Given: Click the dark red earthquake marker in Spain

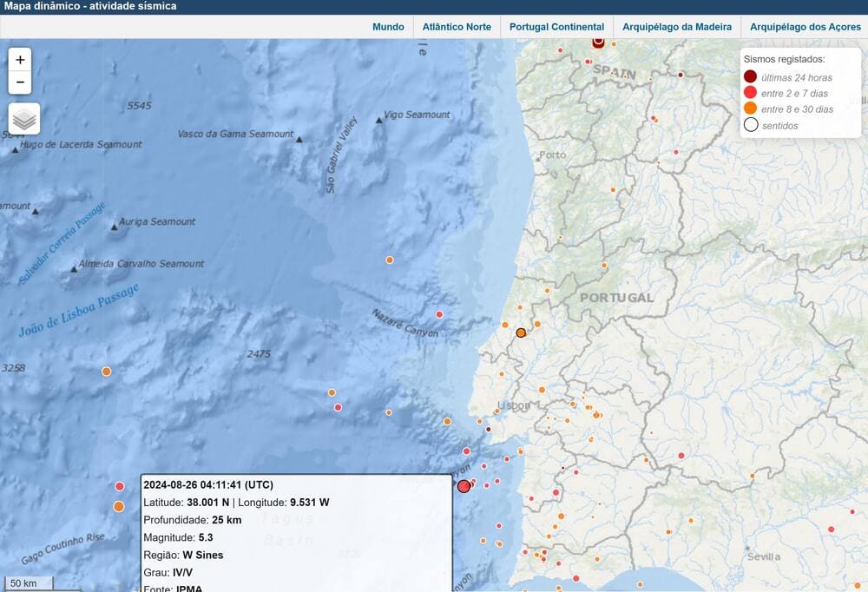Looking at the screenshot, I should pos(598,42).
